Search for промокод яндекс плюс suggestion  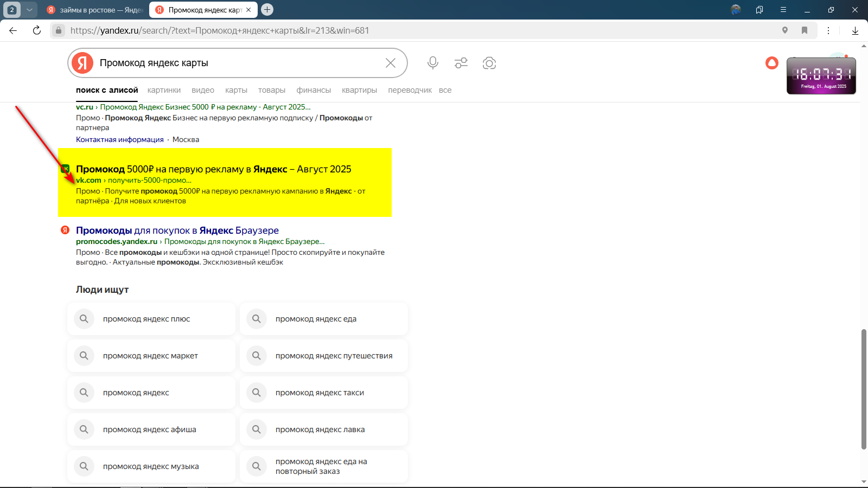(151, 319)
